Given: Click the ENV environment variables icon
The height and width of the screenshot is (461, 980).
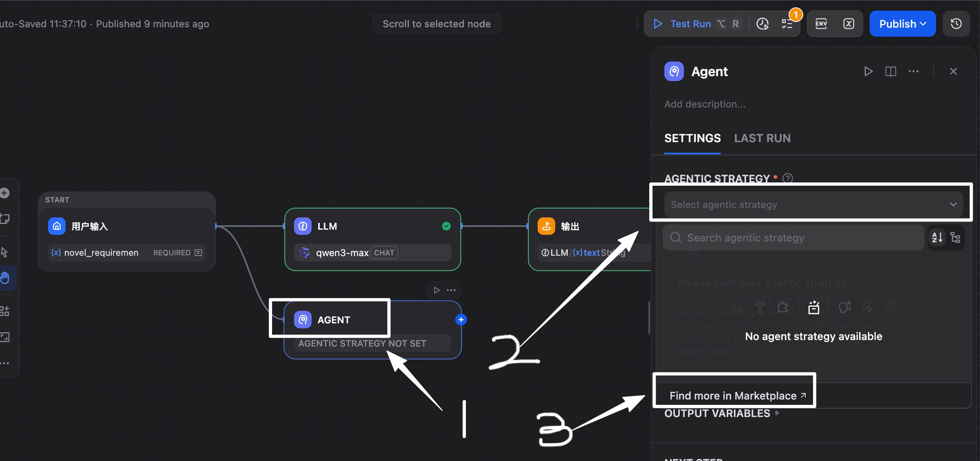Looking at the screenshot, I should [821, 24].
